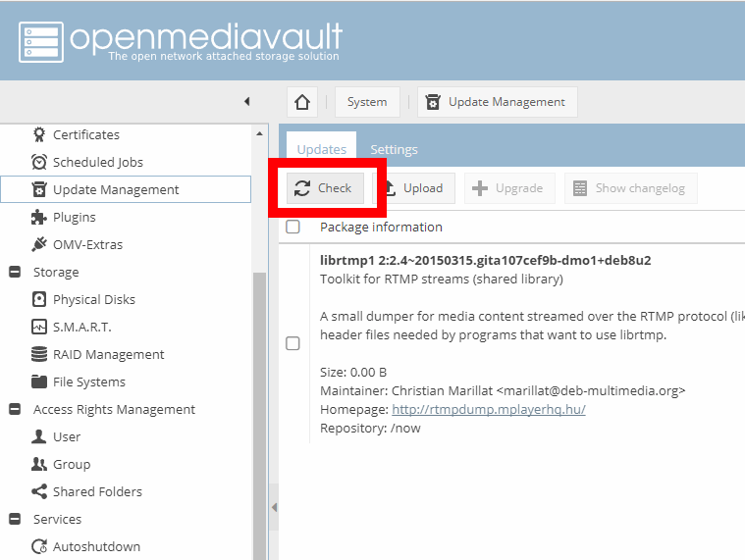Screen dimensions: 745x560
Task: Click the Show changelog button
Action: (x=631, y=188)
